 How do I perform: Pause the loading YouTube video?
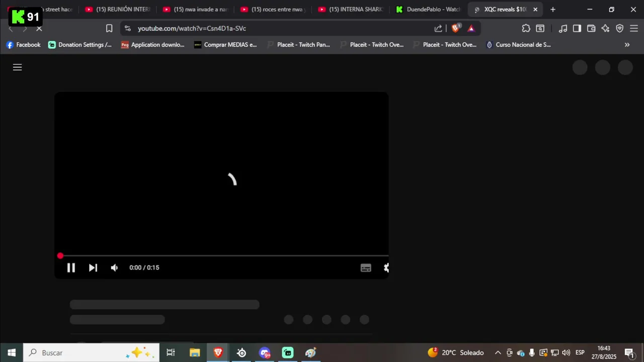pos(71,267)
